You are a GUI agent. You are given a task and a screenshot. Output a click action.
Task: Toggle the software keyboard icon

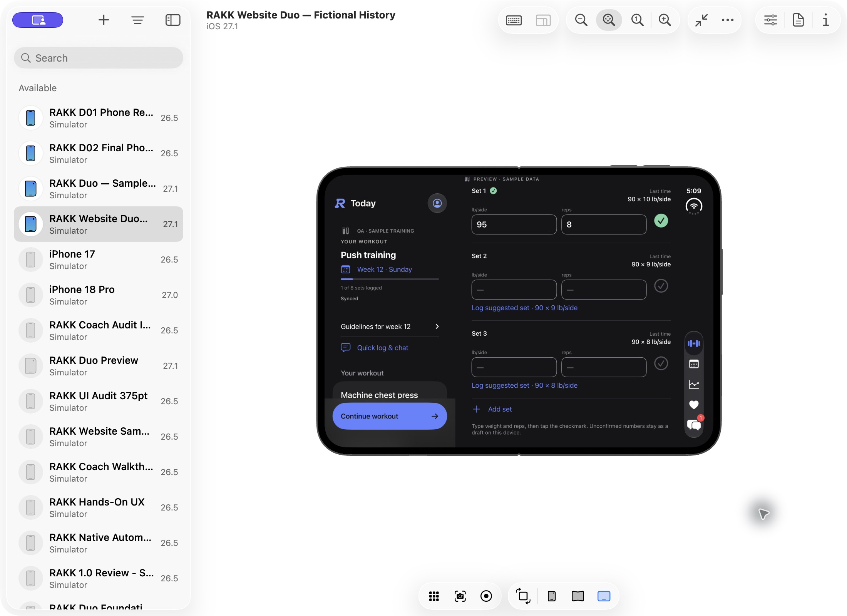514,20
